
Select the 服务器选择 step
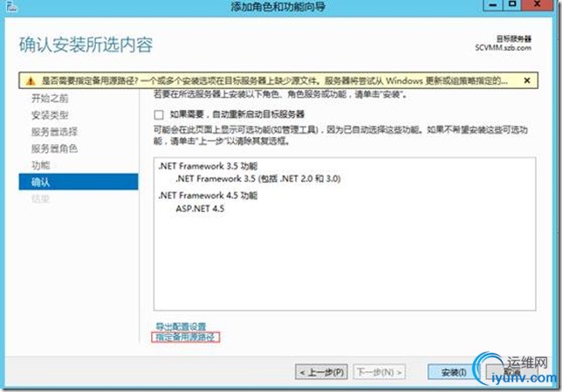tap(54, 132)
